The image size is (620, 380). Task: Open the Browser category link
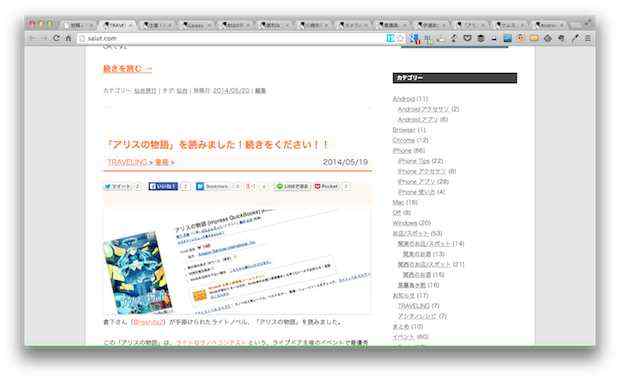[x=404, y=130]
